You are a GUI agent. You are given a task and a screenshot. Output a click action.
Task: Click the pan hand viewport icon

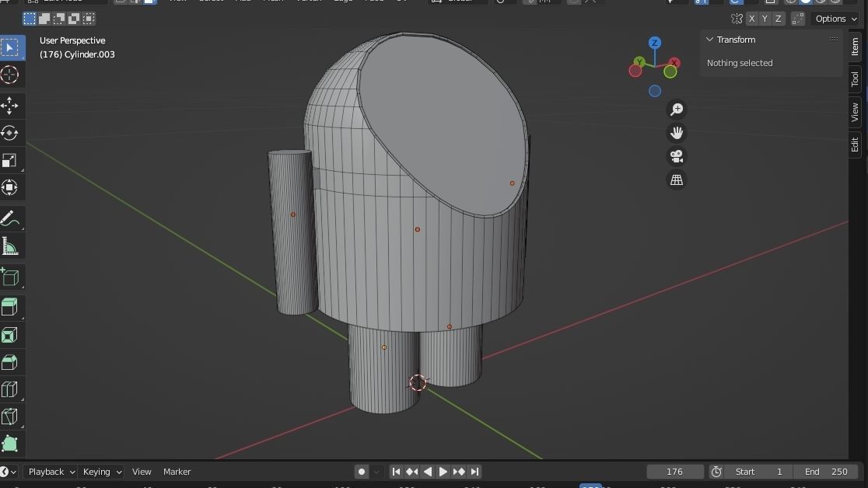pyautogui.click(x=677, y=133)
